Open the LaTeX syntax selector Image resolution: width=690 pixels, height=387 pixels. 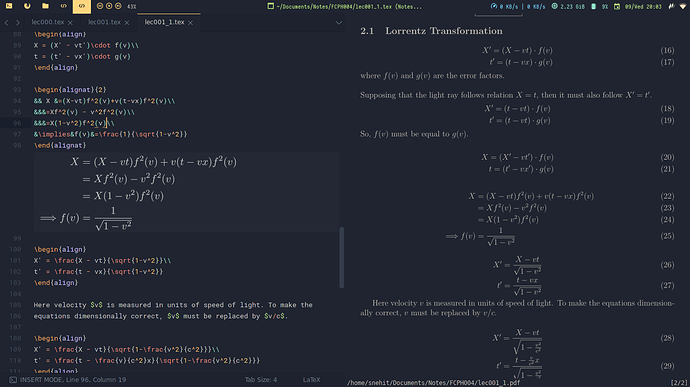click(x=312, y=380)
